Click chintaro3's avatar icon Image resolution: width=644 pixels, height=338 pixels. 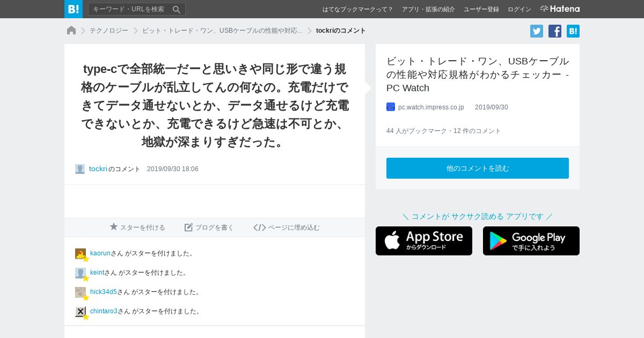[x=80, y=312]
